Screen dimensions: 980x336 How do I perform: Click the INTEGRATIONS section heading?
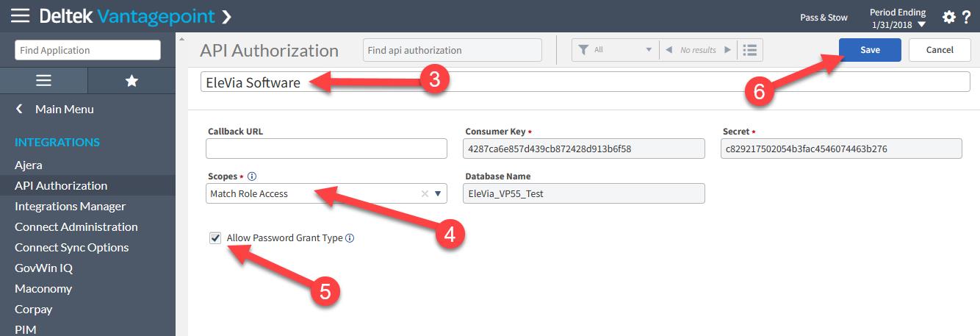(57, 142)
